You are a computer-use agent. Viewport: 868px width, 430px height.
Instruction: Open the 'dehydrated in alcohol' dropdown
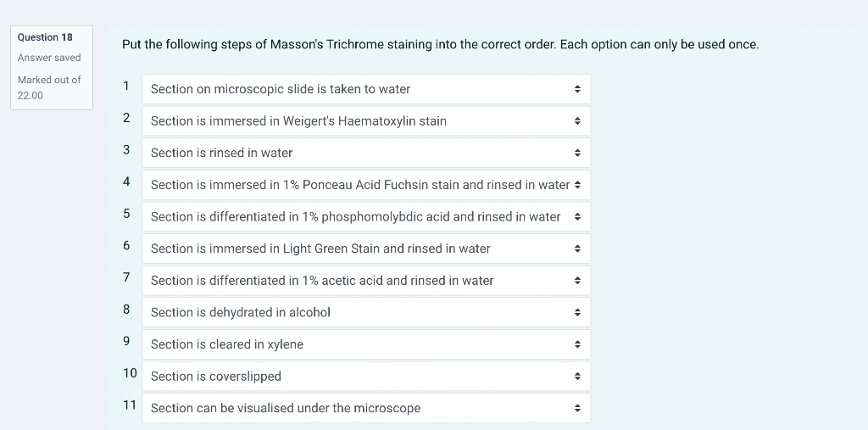point(364,312)
